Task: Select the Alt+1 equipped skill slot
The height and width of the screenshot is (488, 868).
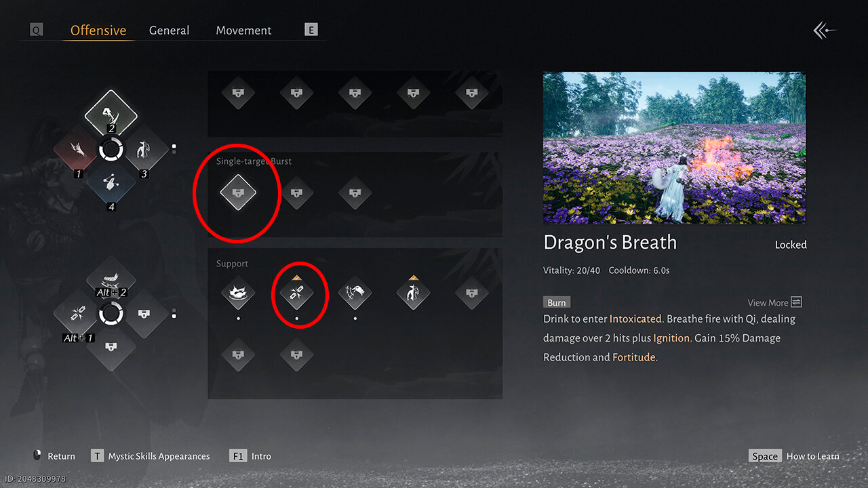Action: click(76, 314)
